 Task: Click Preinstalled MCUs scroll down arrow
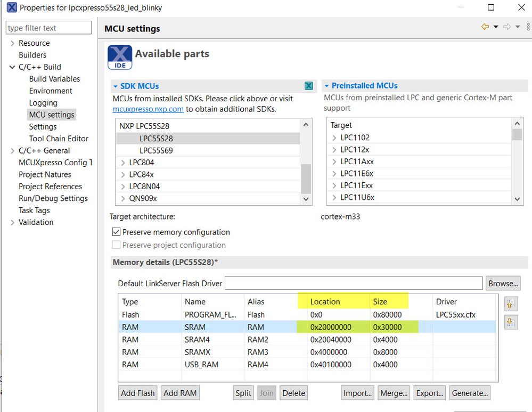coord(517,199)
